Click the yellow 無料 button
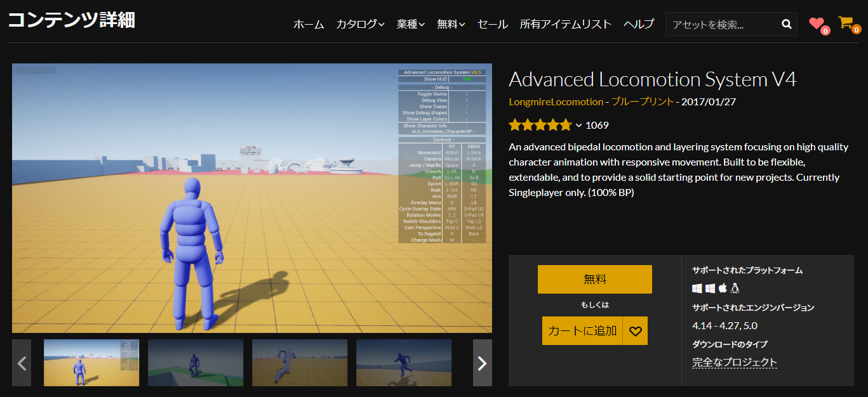Viewport: 868px width, 397px height. coord(594,279)
